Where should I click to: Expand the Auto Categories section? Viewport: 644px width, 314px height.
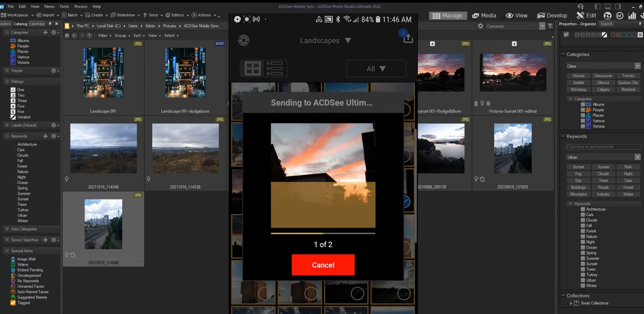pyautogui.click(x=7, y=229)
